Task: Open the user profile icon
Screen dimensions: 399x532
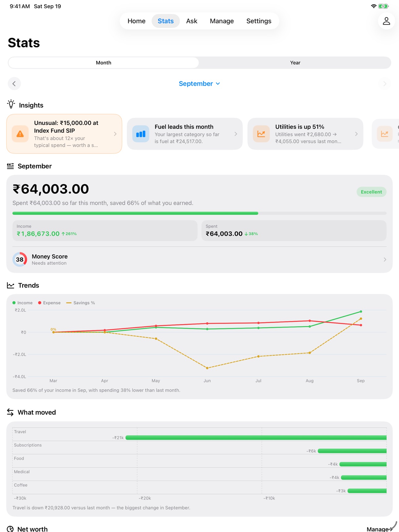Action: (x=386, y=21)
